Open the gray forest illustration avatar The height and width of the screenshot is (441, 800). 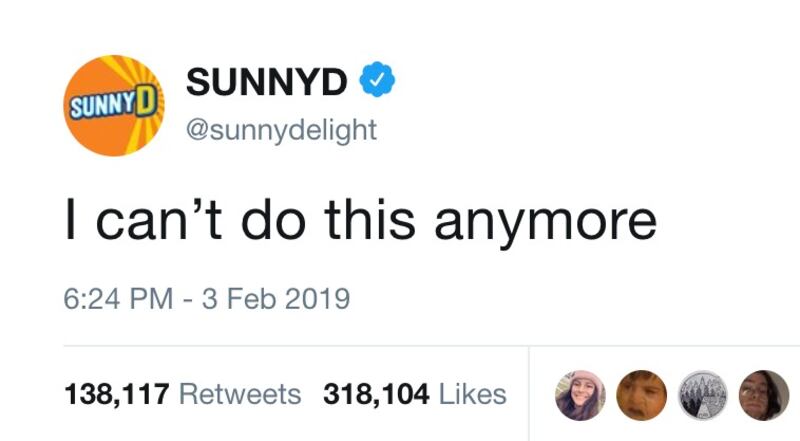point(694,393)
